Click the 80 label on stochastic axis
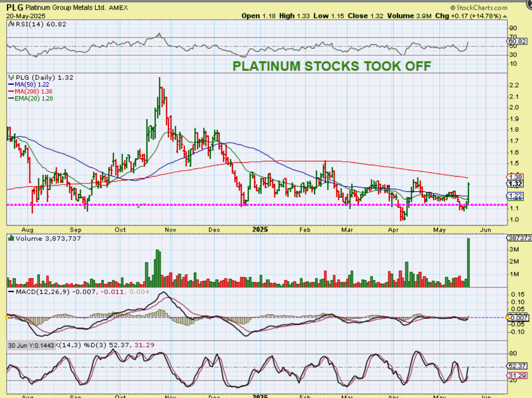Screen dimensions: 532x398 [513, 354]
